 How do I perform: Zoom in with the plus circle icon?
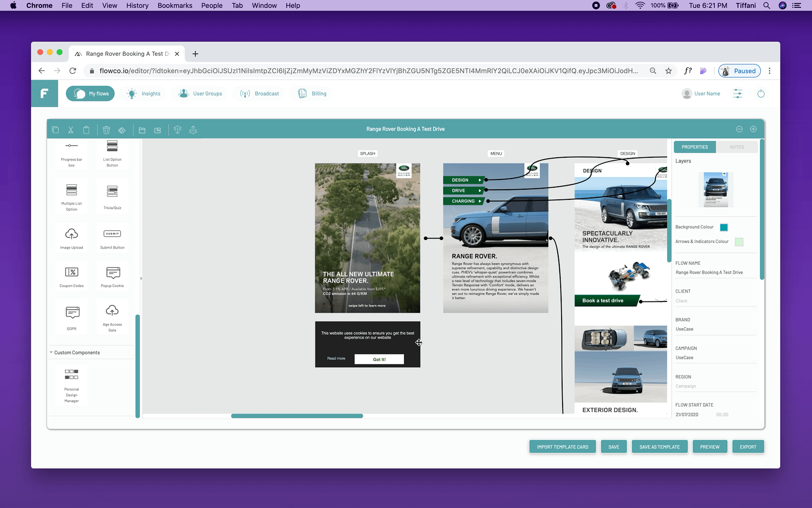pyautogui.click(x=753, y=129)
